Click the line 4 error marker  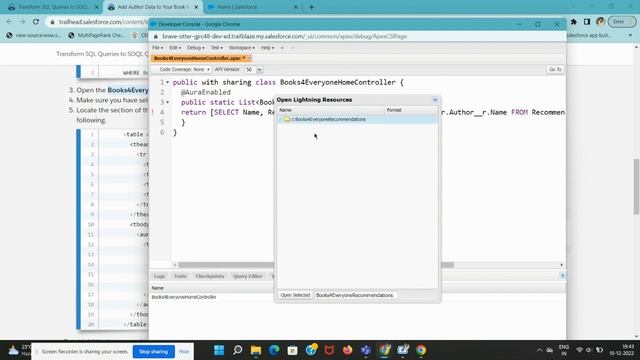pos(153,112)
